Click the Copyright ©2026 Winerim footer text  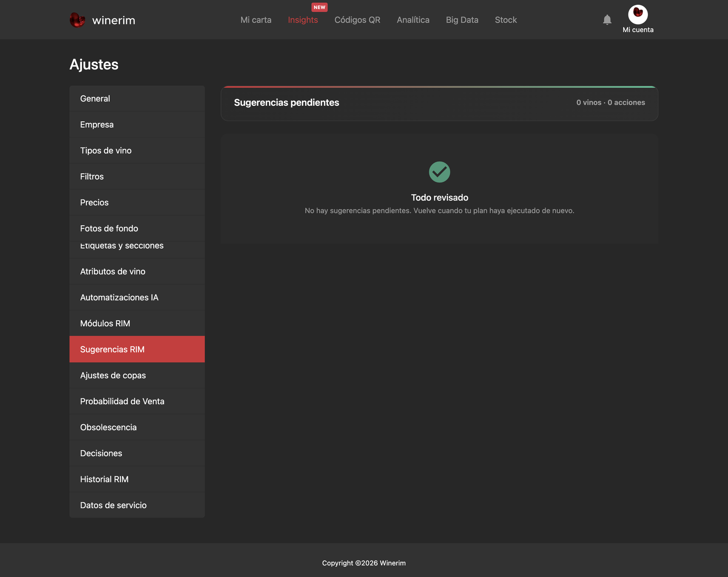364,563
